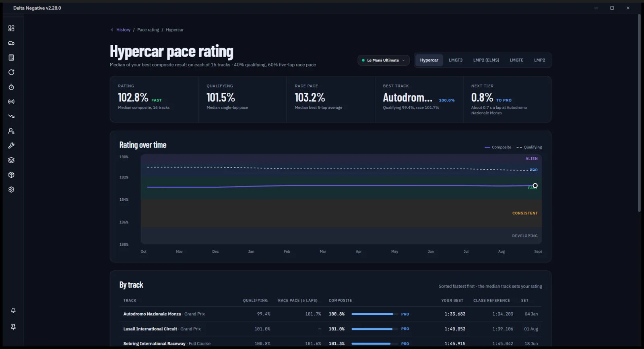This screenshot has height=349, width=644.
Task: Go to Pace rating breadcrumb link
Action: click(x=148, y=30)
